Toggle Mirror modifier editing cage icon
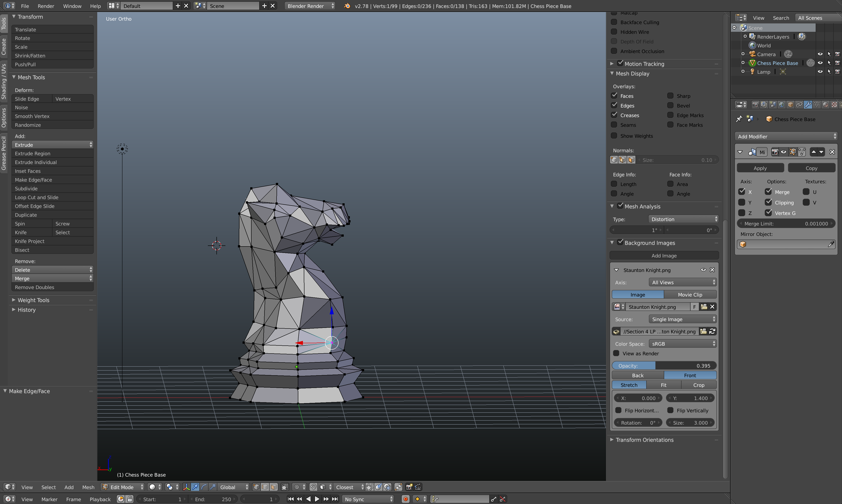Image resolution: width=842 pixels, height=504 pixels. [x=802, y=152]
